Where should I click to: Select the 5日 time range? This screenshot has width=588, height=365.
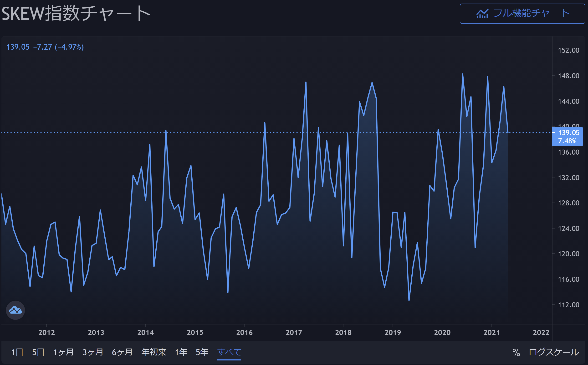(38, 352)
